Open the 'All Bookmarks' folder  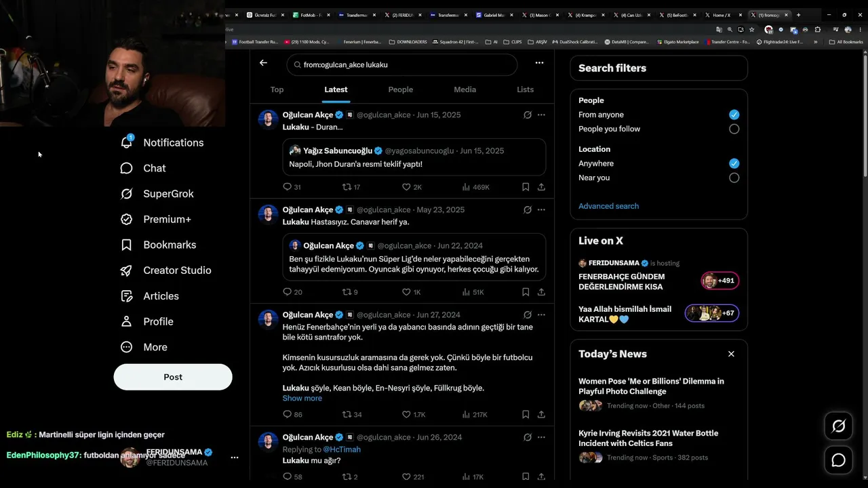(846, 42)
